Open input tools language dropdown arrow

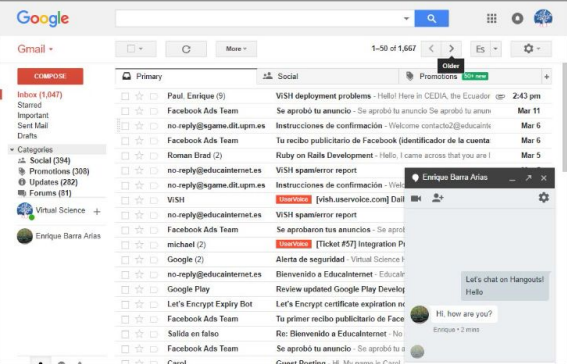pyautogui.click(x=496, y=49)
